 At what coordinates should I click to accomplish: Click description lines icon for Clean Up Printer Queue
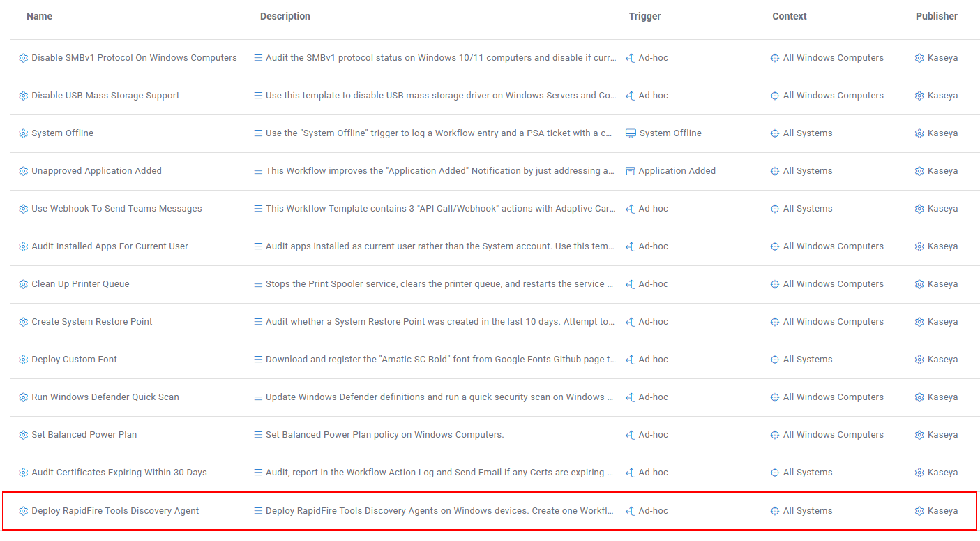point(258,284)
